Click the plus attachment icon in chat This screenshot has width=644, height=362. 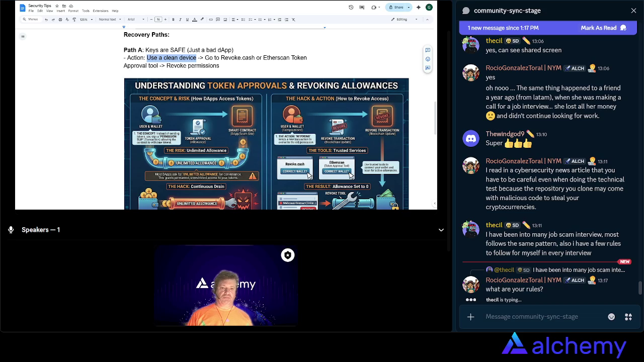coord(470,317)
